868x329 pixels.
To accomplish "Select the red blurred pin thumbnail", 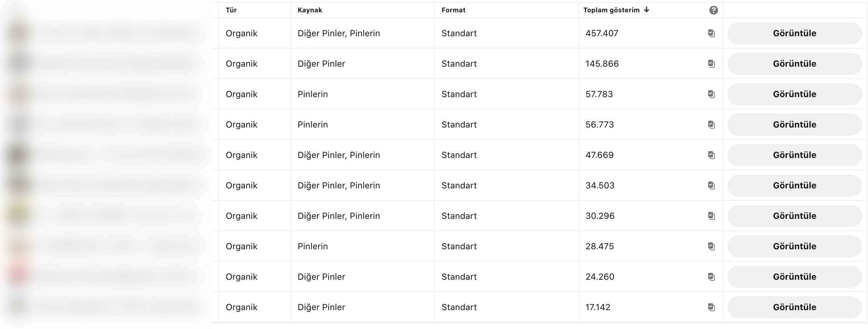I will (18, 276).
